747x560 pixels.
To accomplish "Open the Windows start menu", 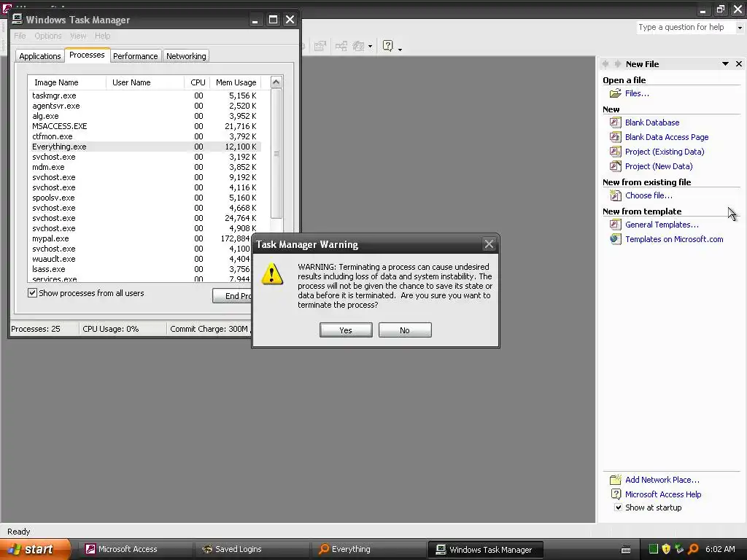I will 35,549.
